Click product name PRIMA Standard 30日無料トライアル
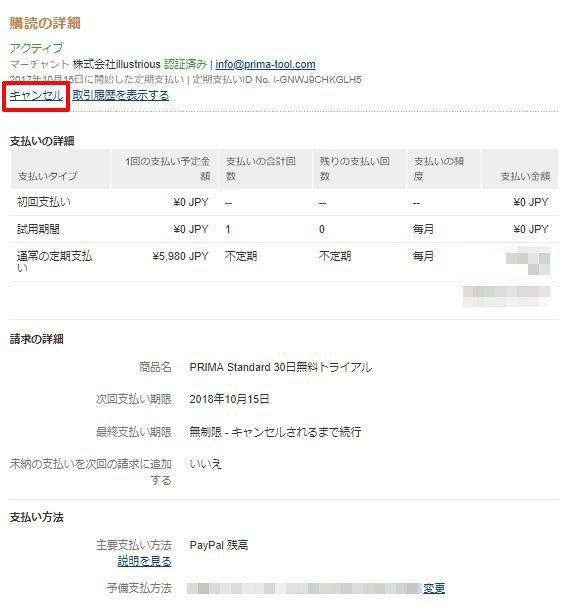 pyautogui.click(x=281, y=367)
